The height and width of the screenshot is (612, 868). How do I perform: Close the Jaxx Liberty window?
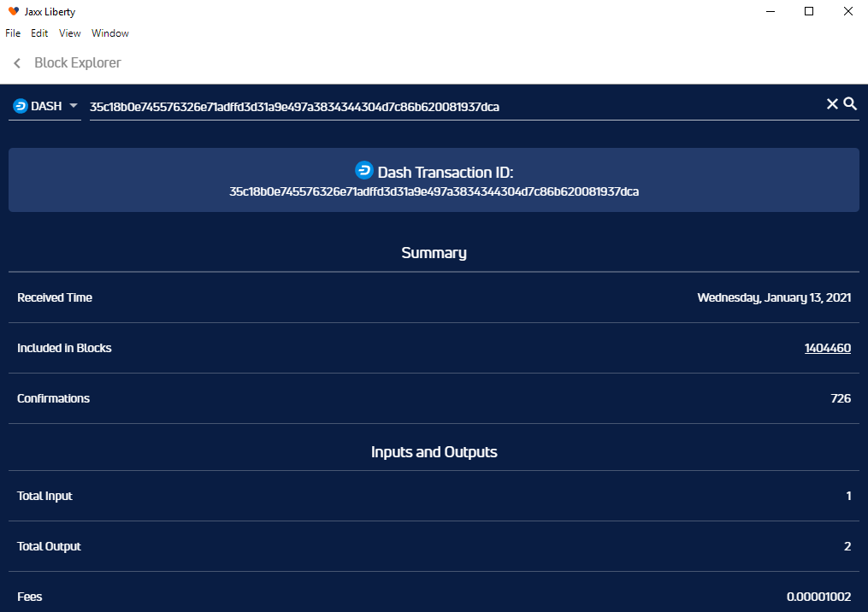[848, 11]
